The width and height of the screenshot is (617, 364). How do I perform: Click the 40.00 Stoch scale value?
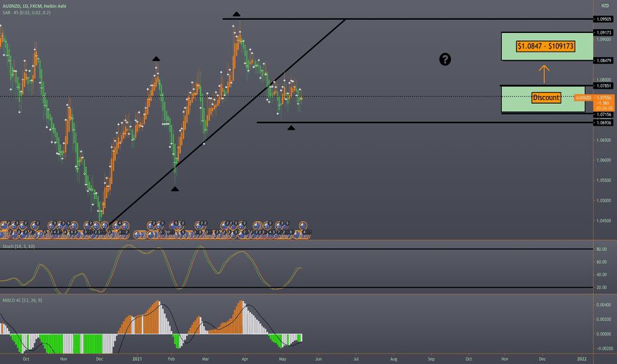pos(602,275)
